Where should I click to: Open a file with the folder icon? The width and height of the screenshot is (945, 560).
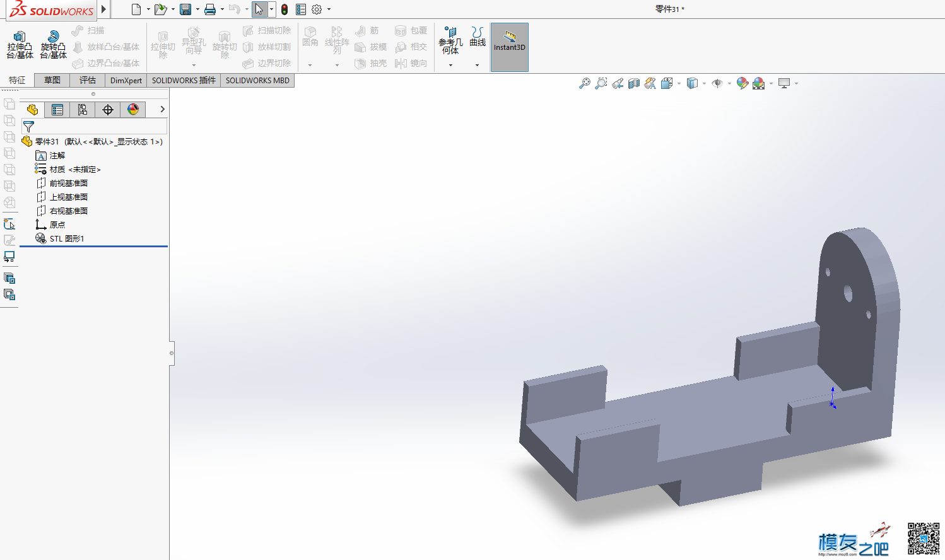point(160,9)
